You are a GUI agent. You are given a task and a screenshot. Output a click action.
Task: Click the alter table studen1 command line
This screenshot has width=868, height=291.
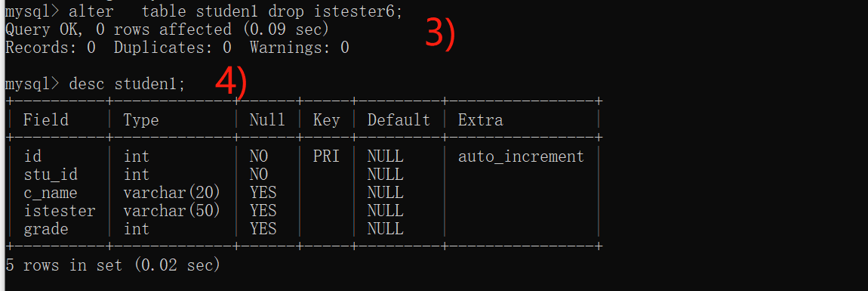click(x=204, y=11)
